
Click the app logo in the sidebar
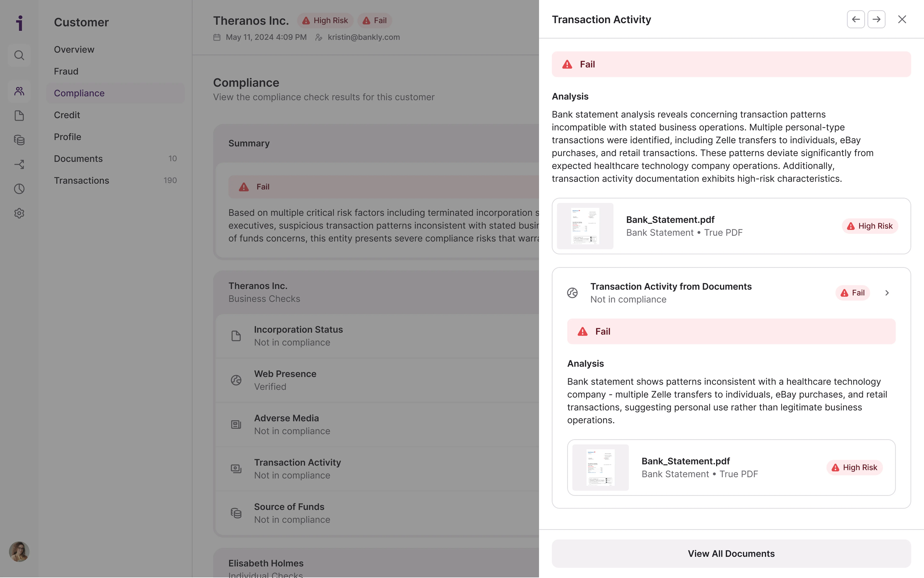point(19,23)
